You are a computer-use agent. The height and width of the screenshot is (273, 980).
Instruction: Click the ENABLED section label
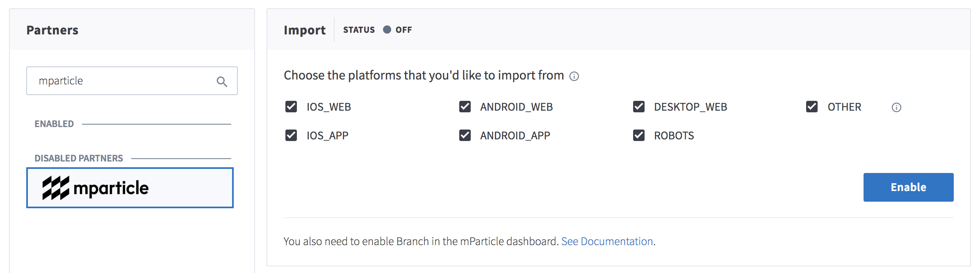pos(54,124)
